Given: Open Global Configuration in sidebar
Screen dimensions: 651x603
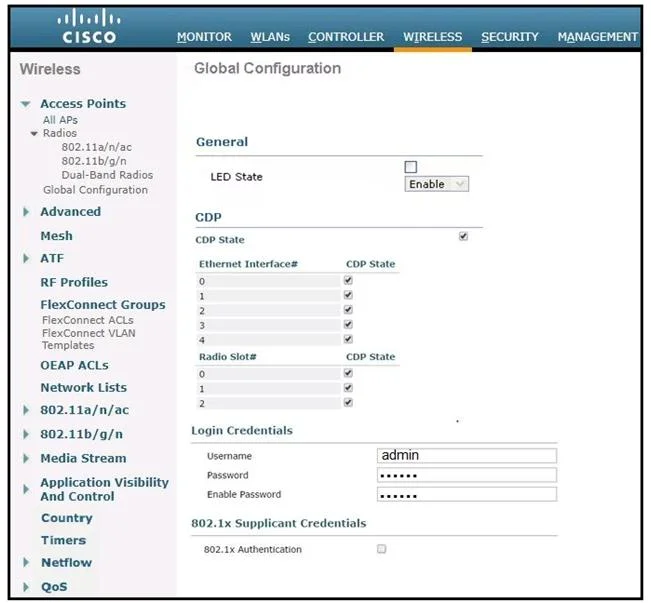Looking at the screenshot, I should 95,190.
